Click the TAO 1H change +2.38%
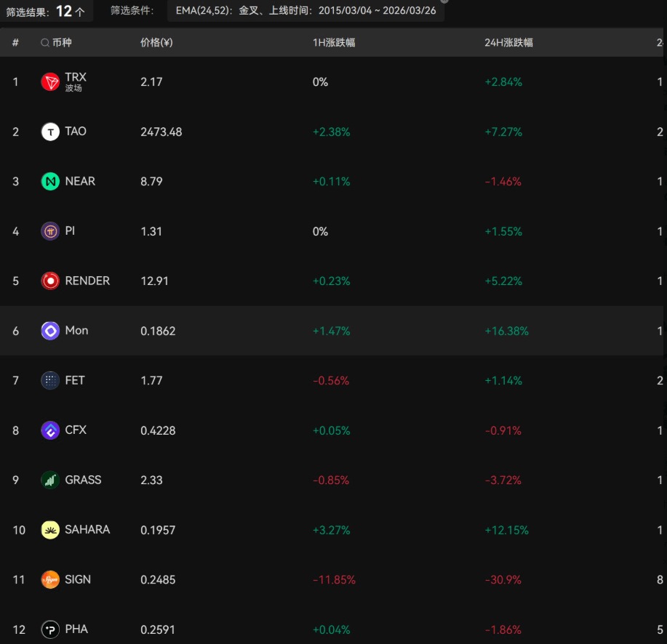Screen dimensions: 667x644 332,132
